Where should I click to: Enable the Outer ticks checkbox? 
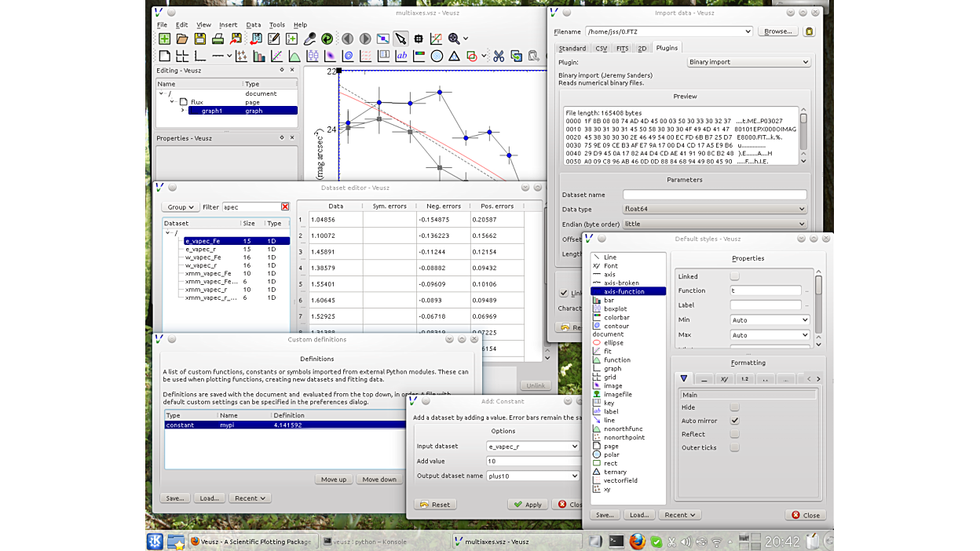click(734, 447)
